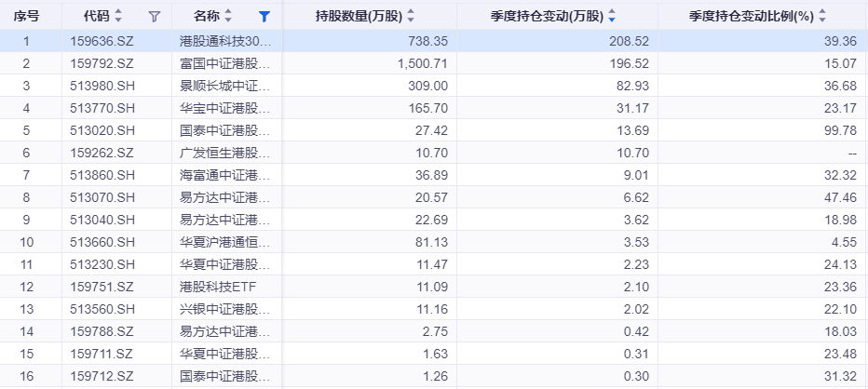Sort by 名称 column arrows
Screen dimensions: 868x389
click(x=228, y=16)
